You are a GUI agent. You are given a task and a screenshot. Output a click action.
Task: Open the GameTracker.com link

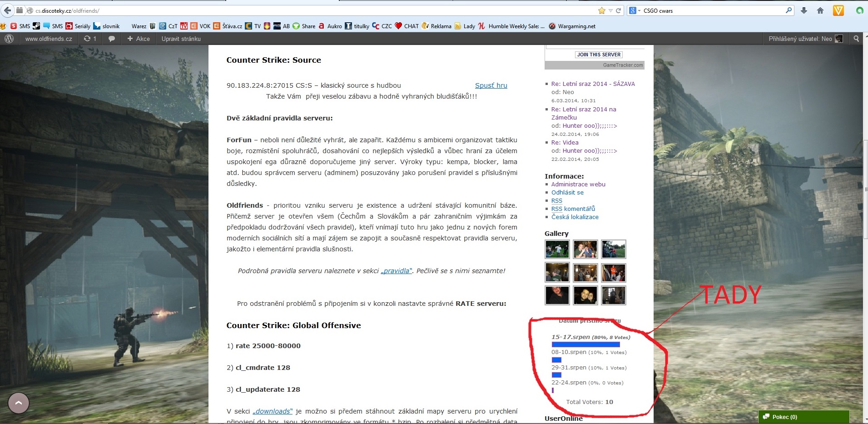coord(623,65)
